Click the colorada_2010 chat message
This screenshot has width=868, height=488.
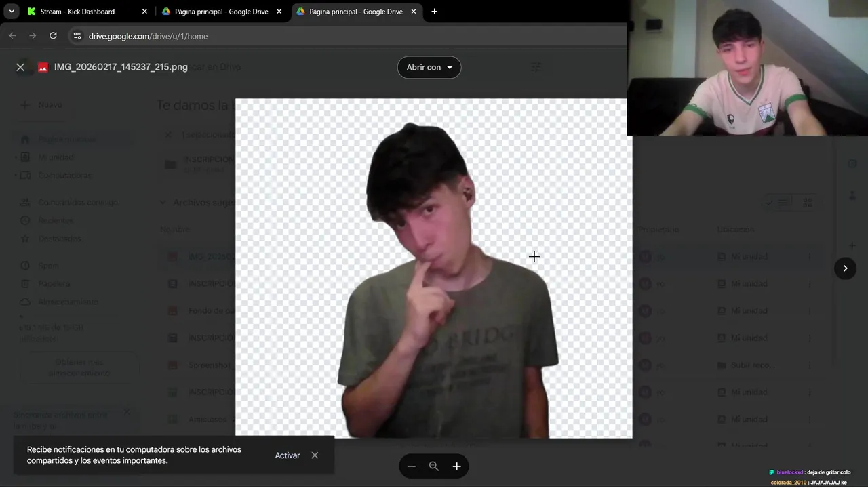pos(809,483)
